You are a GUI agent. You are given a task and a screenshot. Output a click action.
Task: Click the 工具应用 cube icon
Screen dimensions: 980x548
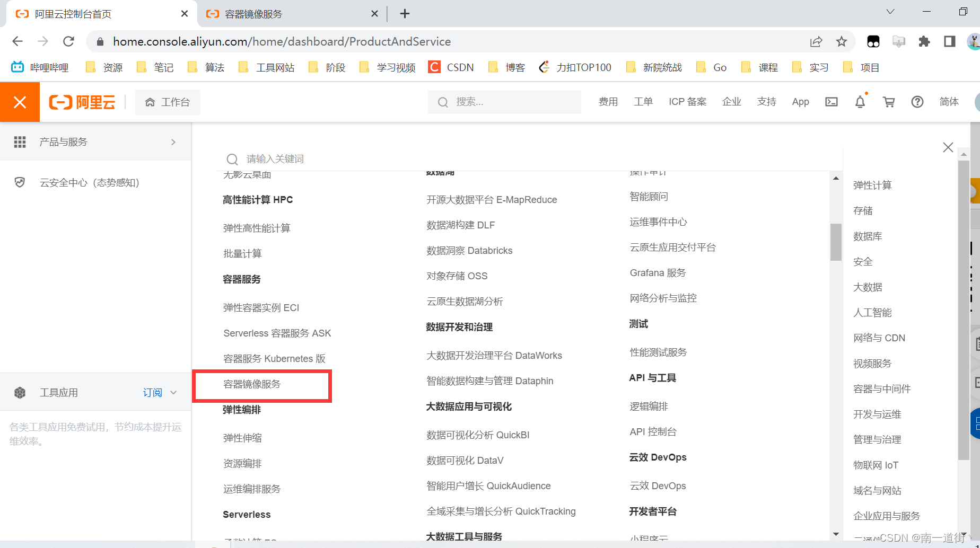pos(20,393)
